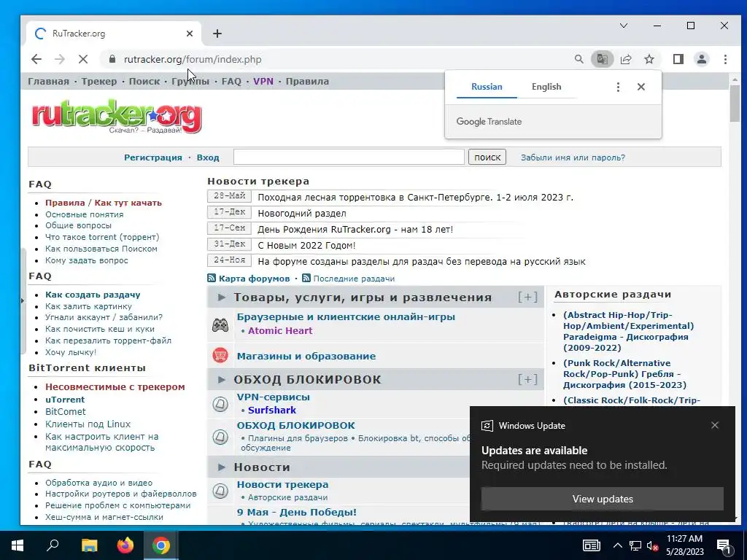The width and height of the screenshot is (747, 560).
Task: Expand [+] on Товары, услуги, игры category
Action: (528, 297)
